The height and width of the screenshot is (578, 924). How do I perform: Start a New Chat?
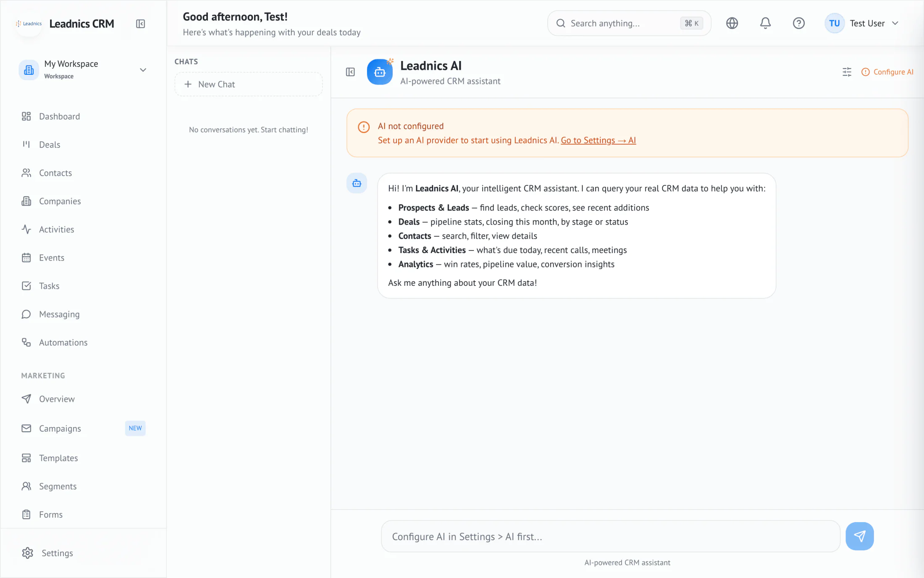(249, 84)
